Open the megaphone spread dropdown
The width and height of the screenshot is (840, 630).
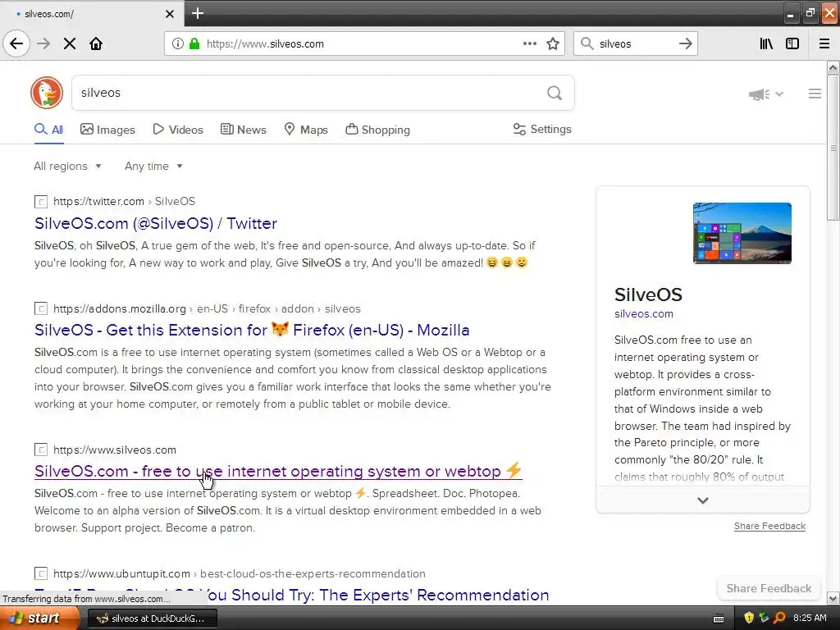point(766,94)
